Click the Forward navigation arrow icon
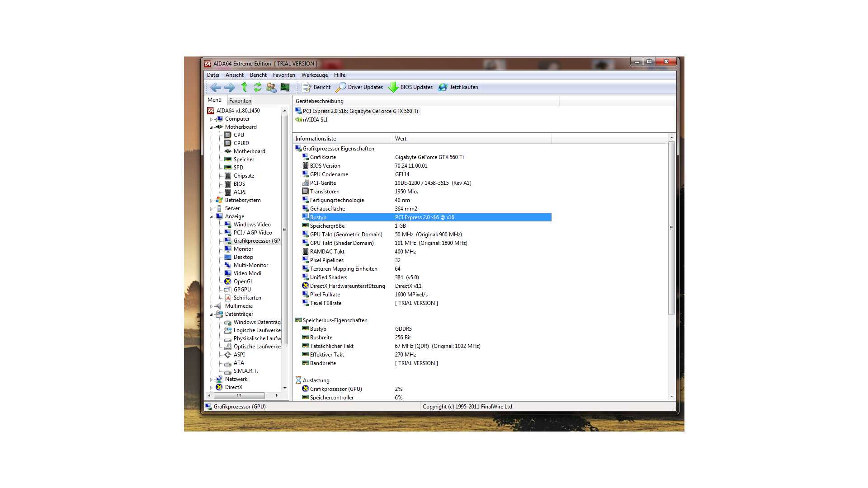This screenshot has height=488, width=868. coord(229,87)
